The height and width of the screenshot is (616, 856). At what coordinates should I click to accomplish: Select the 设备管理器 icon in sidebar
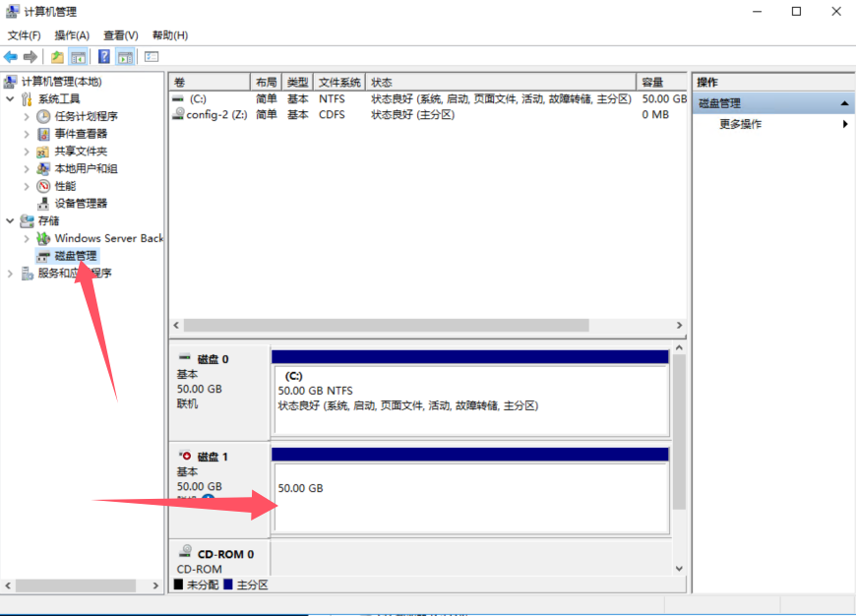(42, 203)
